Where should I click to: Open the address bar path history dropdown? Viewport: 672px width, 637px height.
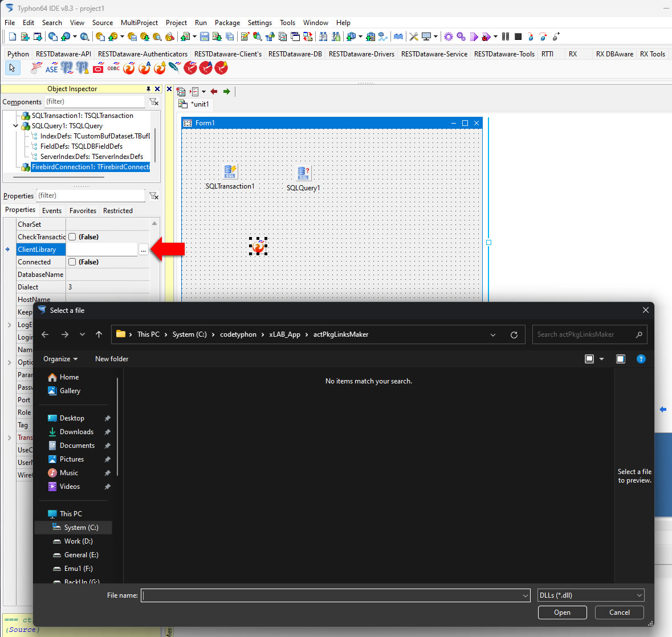pos(493,334)
